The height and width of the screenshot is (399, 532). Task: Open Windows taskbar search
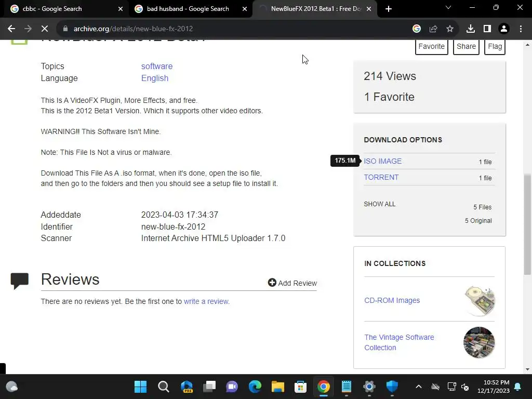[164, 387]
